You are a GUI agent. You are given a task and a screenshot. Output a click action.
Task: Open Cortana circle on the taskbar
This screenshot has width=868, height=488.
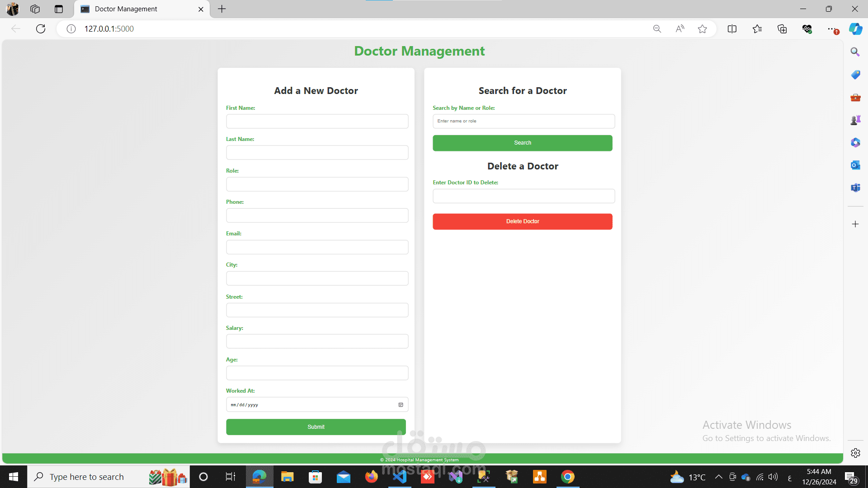coord(203,477)
